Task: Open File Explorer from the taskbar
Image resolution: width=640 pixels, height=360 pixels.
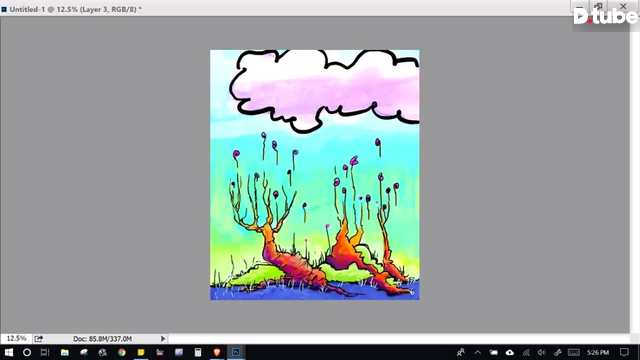Action: pyautogui.click(x=64, y=352)
